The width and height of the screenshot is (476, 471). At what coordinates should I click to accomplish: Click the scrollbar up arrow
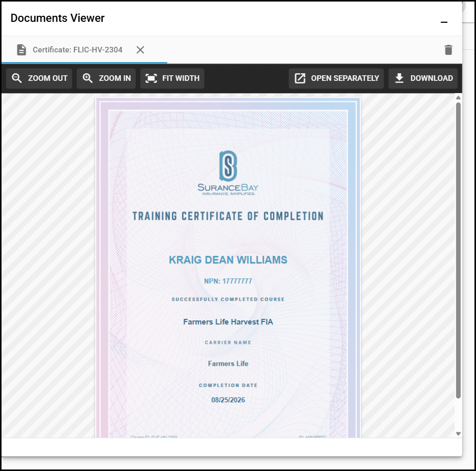pyautogui.click(x=458, y=98)
